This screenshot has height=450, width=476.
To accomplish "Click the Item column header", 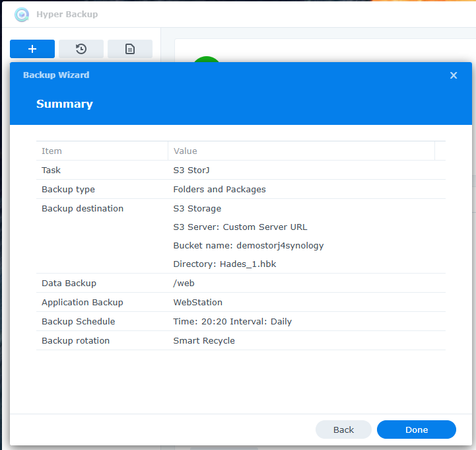I will [102, 151].
